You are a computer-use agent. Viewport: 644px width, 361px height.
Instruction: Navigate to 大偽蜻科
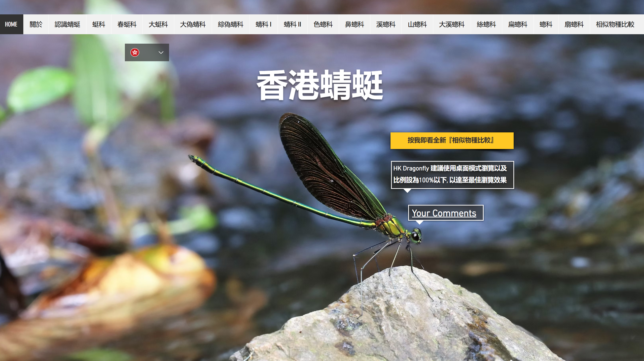tap(193, 24)
